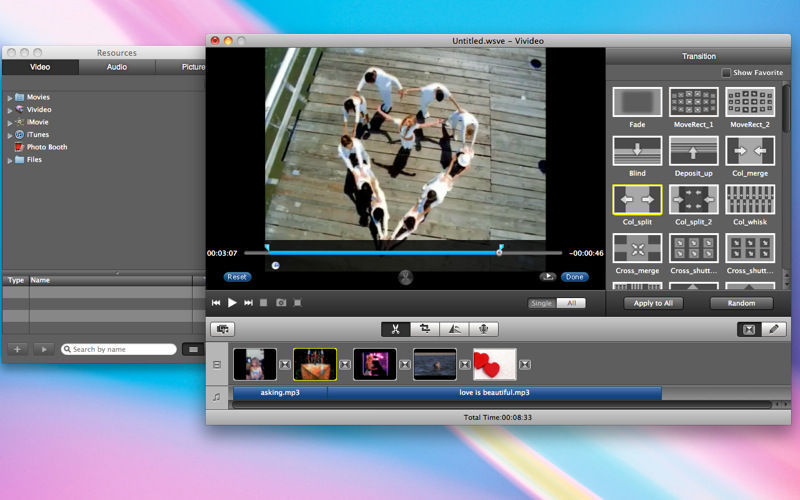The image size is (800, 500).
Task: Click the pencil edit icon above timeline
Action: pyautogui.click(x=773, y=329)
